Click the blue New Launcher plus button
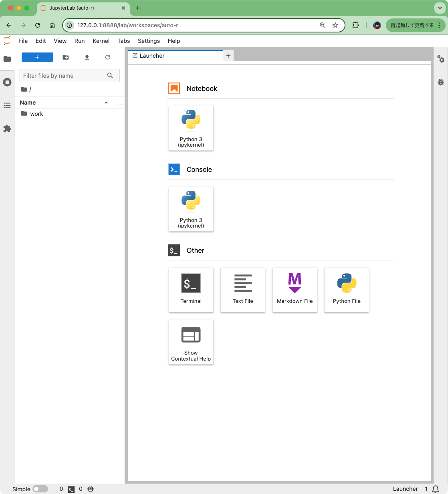Viewport: 448px width, 494px height. pyautogui.click(x=37, y=57)
